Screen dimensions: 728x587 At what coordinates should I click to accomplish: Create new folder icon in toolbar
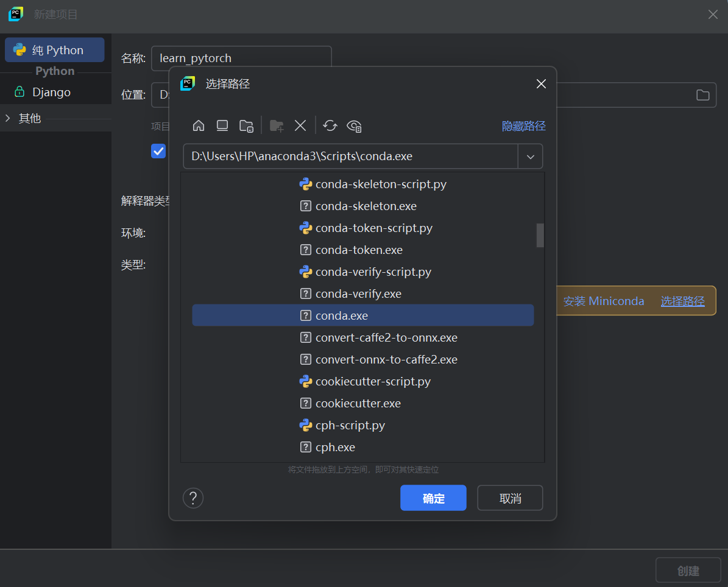click(277, 126)
